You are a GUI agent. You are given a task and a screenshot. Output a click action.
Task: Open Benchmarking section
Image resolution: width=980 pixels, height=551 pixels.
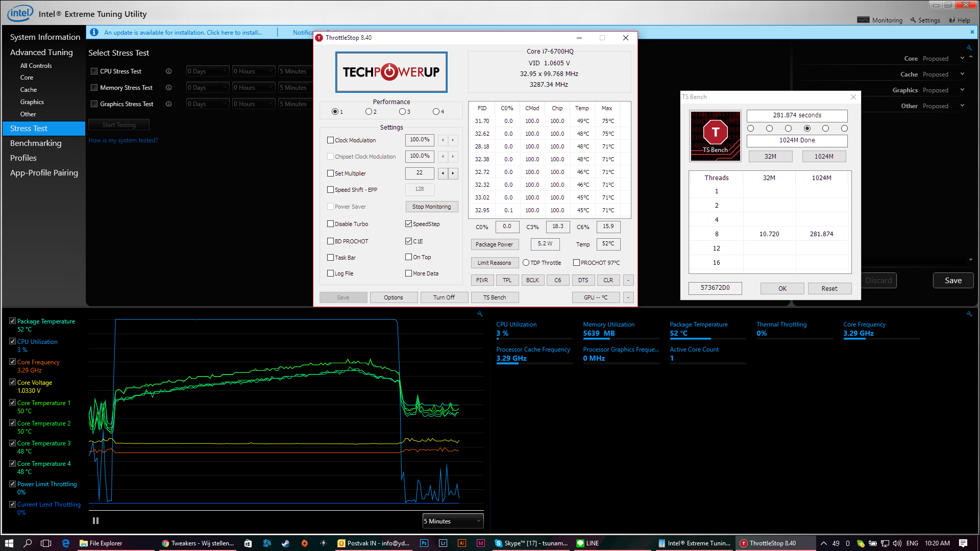[36, 143]
